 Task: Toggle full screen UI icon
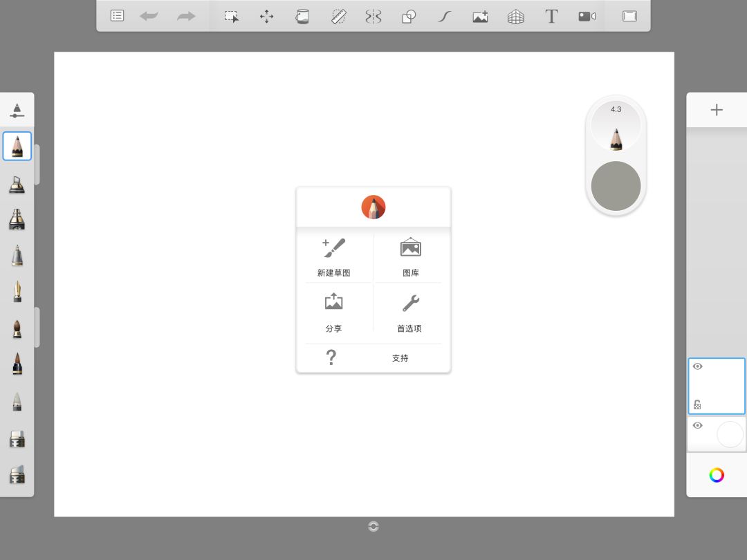(629, 16)
